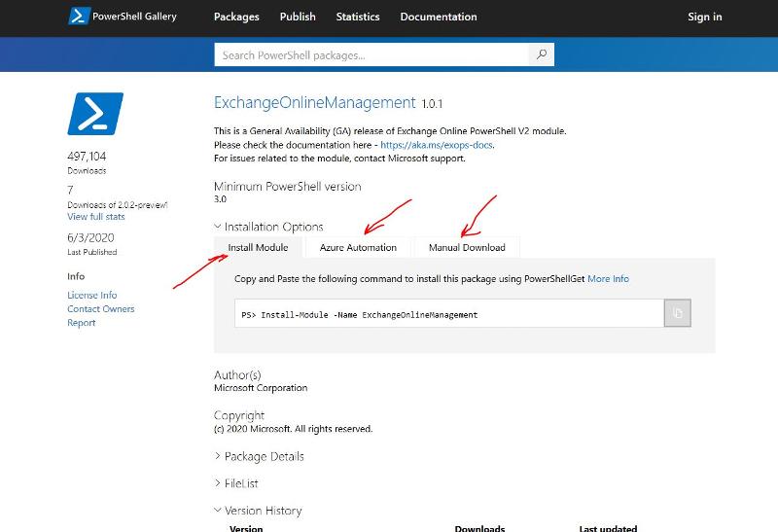Viewport: 778px width, 532px height.
Task: Open License Info link
Action: pyautogui.click(x=92, y=296)
